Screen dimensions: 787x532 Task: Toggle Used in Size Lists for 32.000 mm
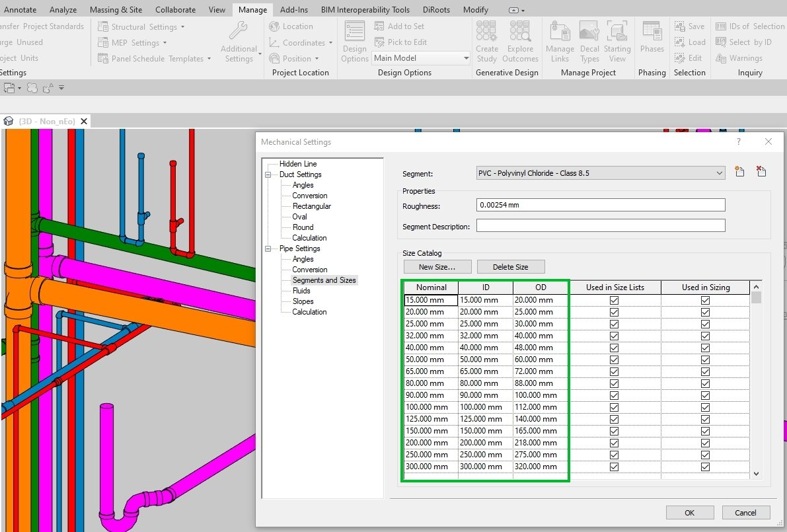pos(614,336)
